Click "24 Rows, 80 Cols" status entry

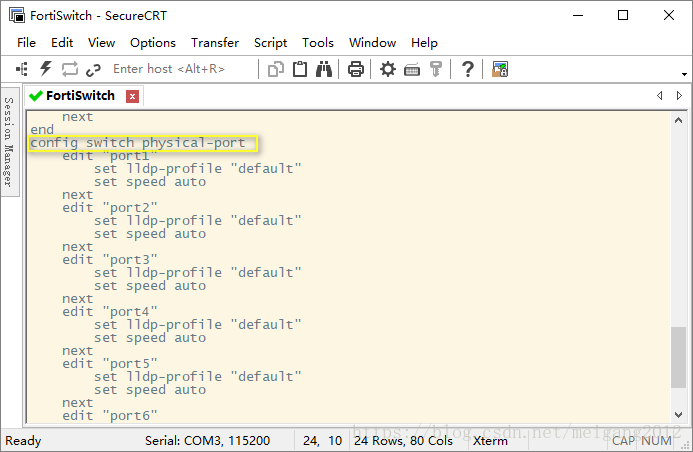click(403, 441)
